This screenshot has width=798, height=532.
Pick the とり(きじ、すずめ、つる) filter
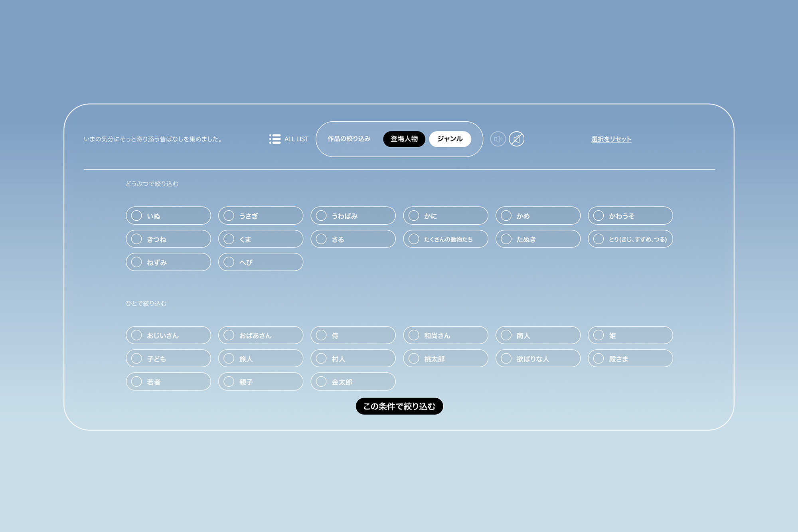(630, 239)
